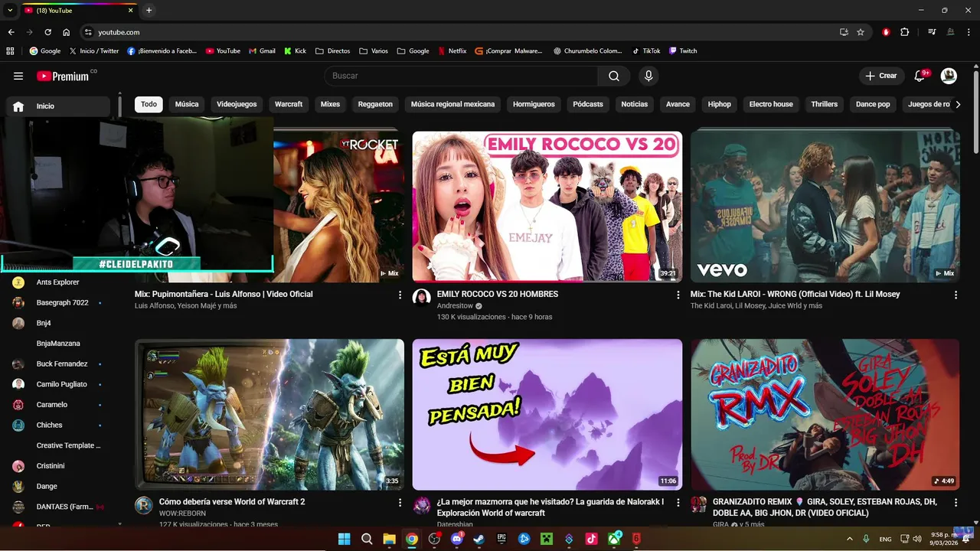The height and width of the screenshot is (551, 980).
Task: Open the notifications bell
Action: pyautogui.click(x=920, y=76)
